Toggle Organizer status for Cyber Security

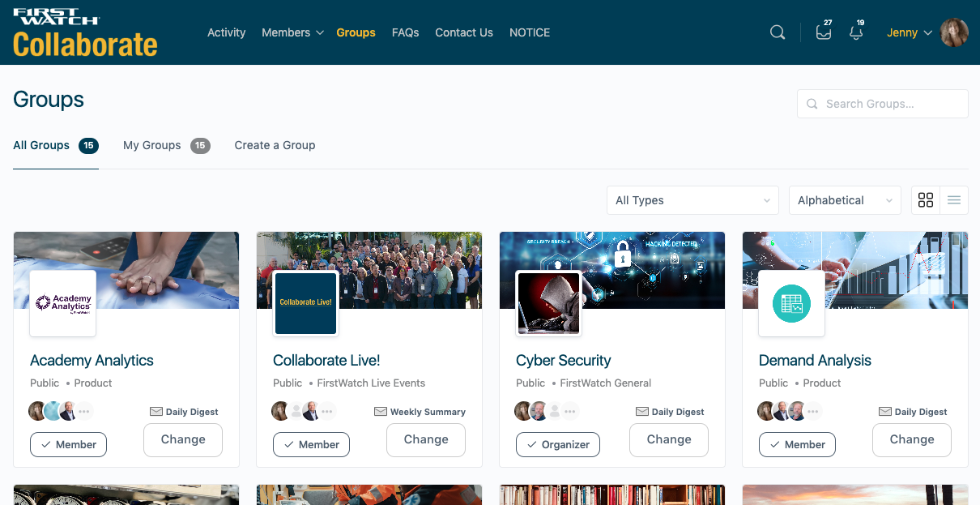(558, 444)
